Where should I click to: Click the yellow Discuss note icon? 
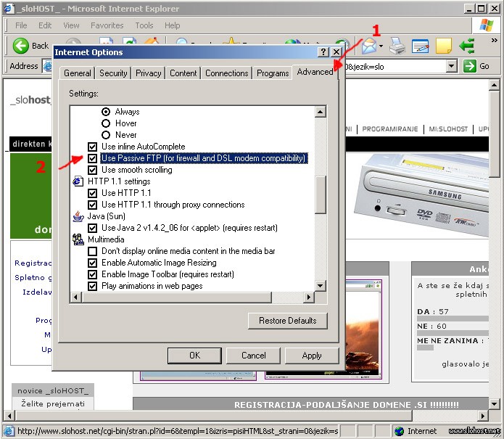pyautogui.click(x=444, y=46)
